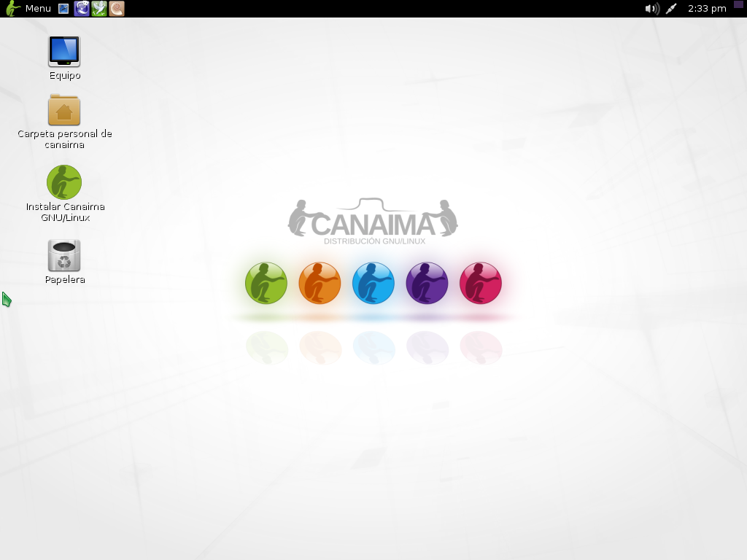Select the orange orb graphic
The height and width of the screenshot is (560, 747).
[x=320, y=283]
